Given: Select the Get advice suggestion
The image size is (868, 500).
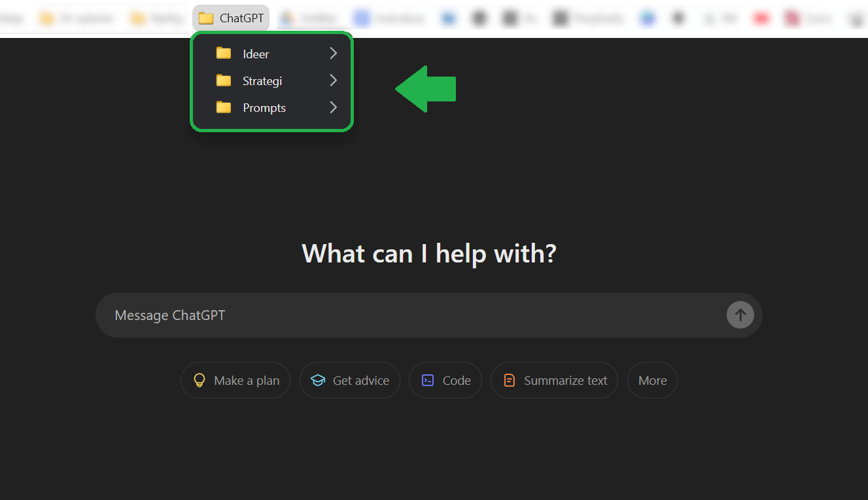Looking at the screenshot, I should [350, 380].
